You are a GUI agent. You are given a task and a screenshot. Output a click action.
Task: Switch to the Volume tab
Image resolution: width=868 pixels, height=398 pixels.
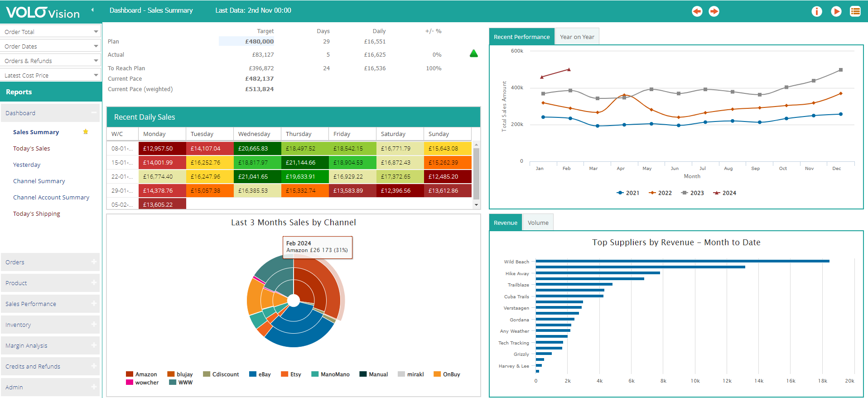[538, 223]
